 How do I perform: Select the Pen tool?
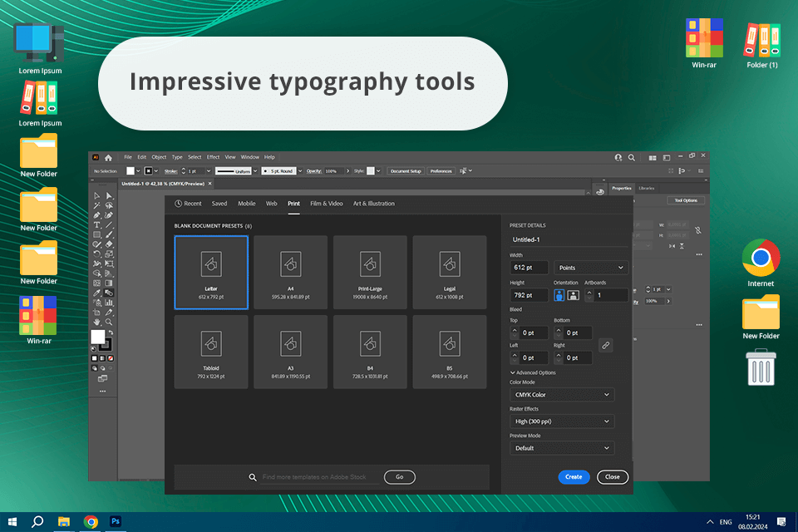point(96,214)
